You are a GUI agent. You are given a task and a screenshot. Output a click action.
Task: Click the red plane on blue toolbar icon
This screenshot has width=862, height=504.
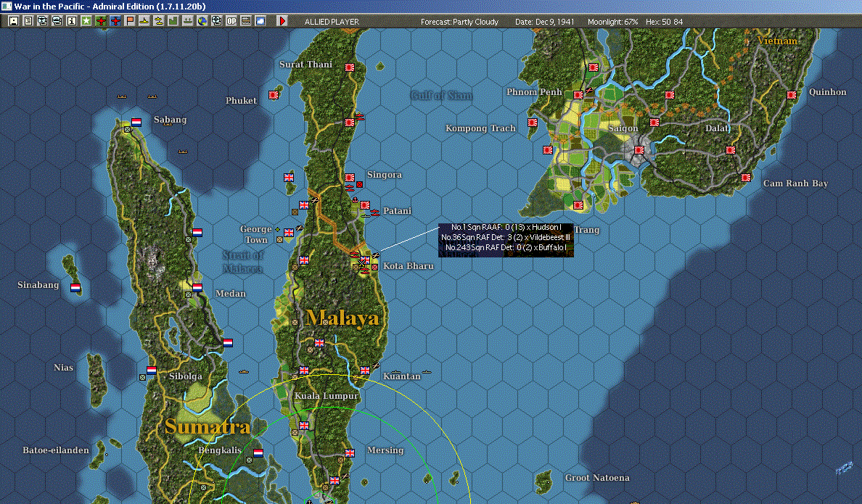(115, 21)
